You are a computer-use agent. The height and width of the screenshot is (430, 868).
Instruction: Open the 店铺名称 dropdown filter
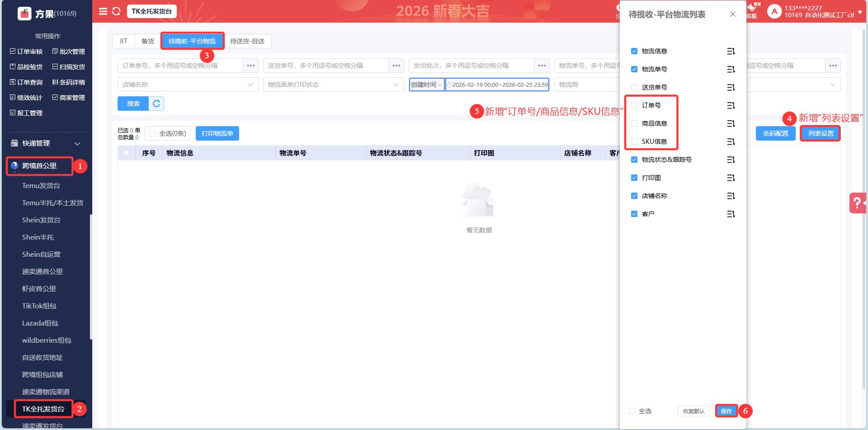coord(188,85)
